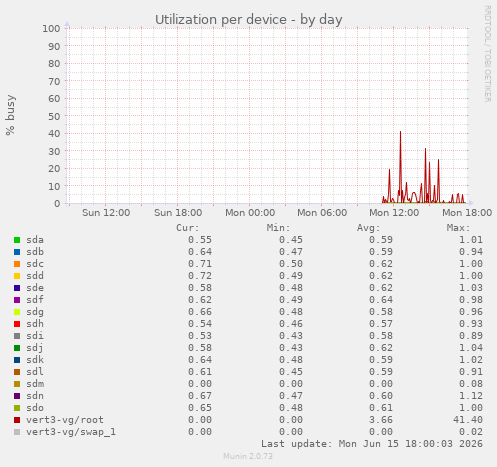Select the sde legend label

coord(35,288)
